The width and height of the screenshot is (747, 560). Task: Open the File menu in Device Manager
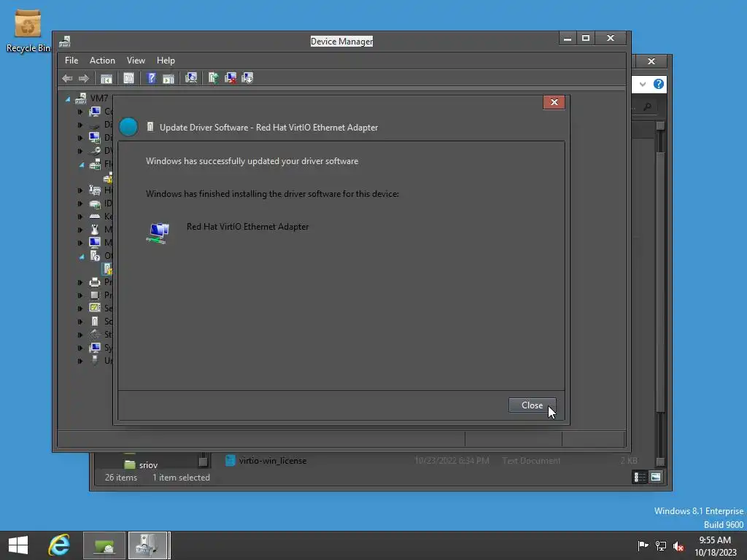(x=71, y=61)
